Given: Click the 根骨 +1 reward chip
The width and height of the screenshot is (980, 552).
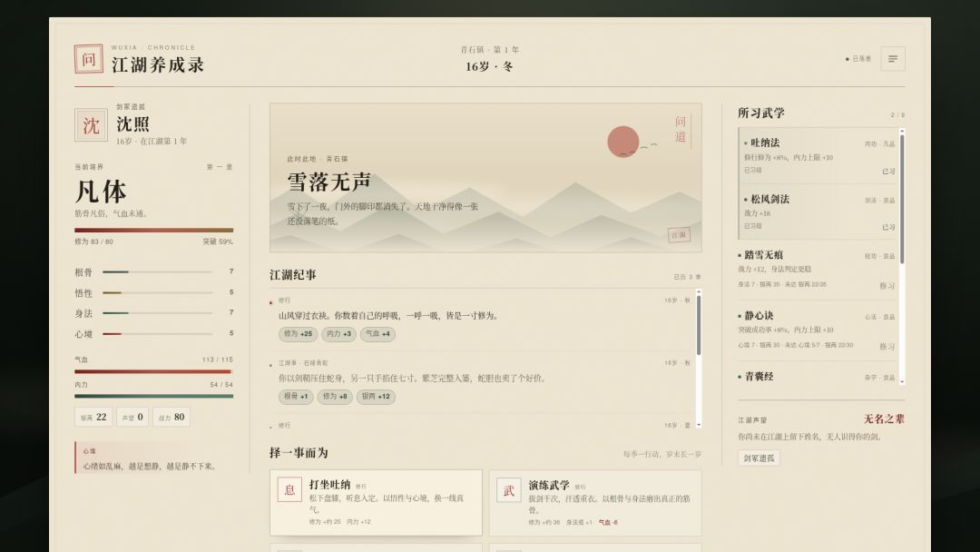Looking at the screenshot, I should 296,397.
